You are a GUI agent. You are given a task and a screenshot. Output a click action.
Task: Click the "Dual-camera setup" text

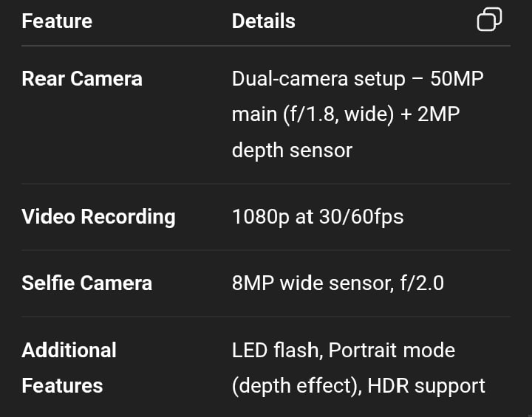click(x=318, y=79)
